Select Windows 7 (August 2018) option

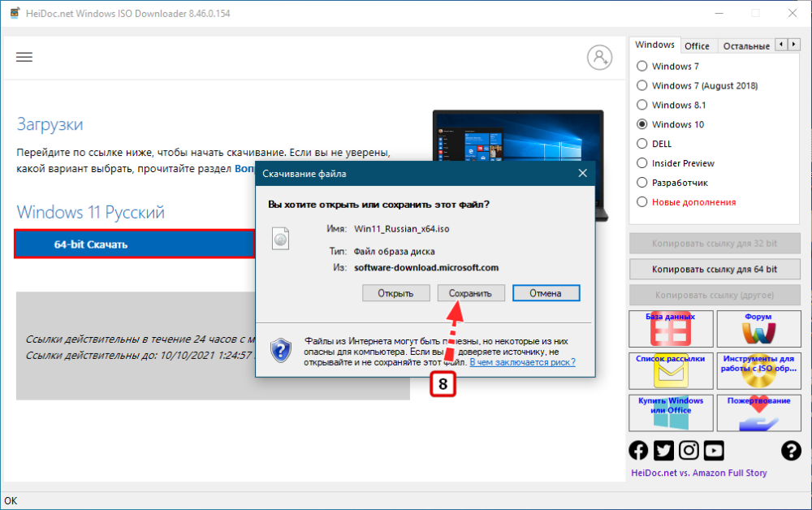641,85
